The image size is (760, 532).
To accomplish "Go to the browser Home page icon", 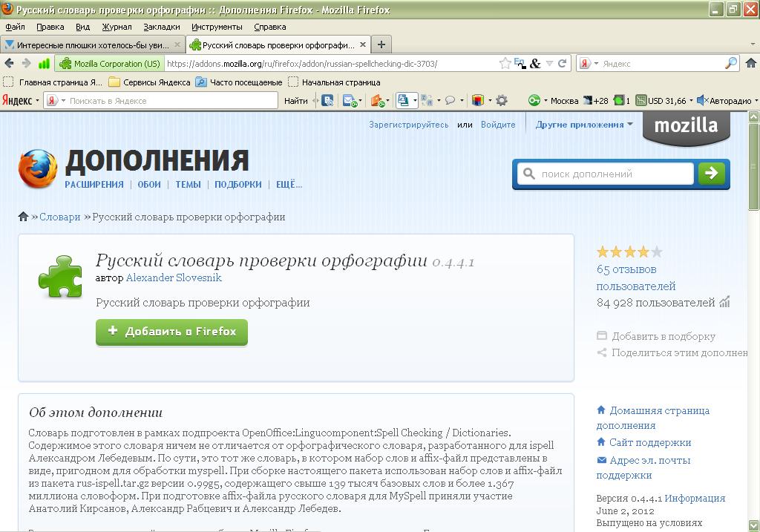I will 751,63.
